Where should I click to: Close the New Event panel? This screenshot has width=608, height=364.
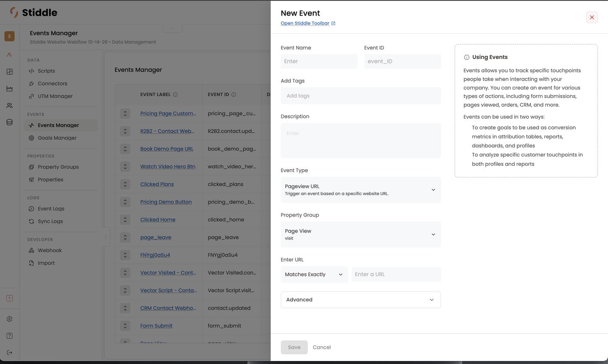591,17
